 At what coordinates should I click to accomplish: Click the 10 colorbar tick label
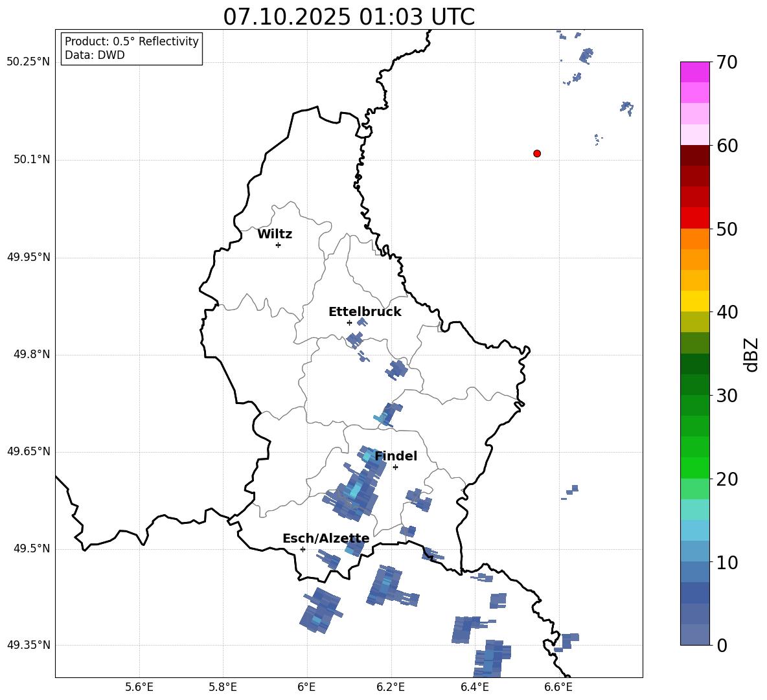[x=727, y=562]
